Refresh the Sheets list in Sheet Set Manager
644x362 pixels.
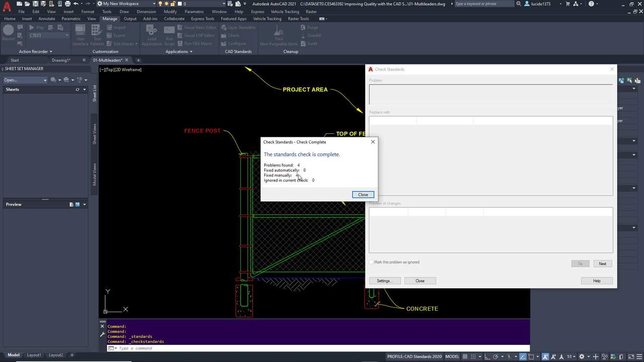[x=77, y=89]
